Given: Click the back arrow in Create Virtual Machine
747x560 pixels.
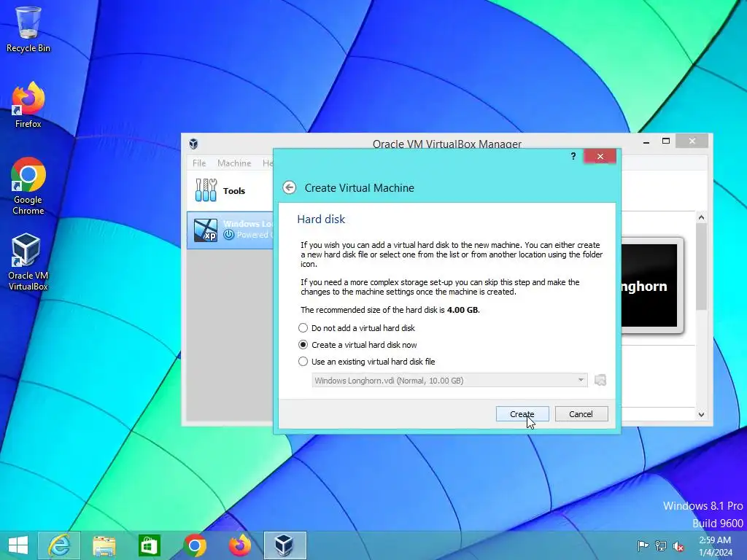Looking at the screenshot, I should (289, 187).
